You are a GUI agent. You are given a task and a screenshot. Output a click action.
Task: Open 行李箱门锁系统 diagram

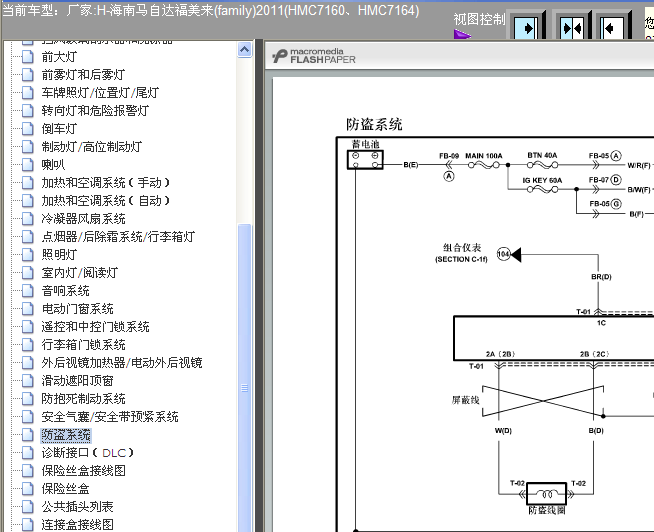click(83, 345)
